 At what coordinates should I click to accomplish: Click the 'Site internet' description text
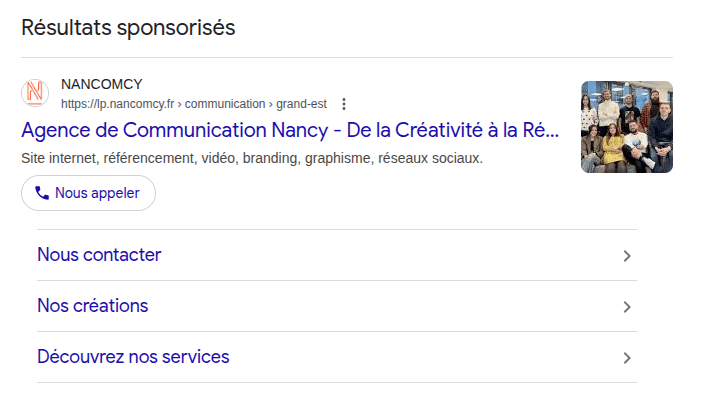pyautogui.click(x=58, y=158)
